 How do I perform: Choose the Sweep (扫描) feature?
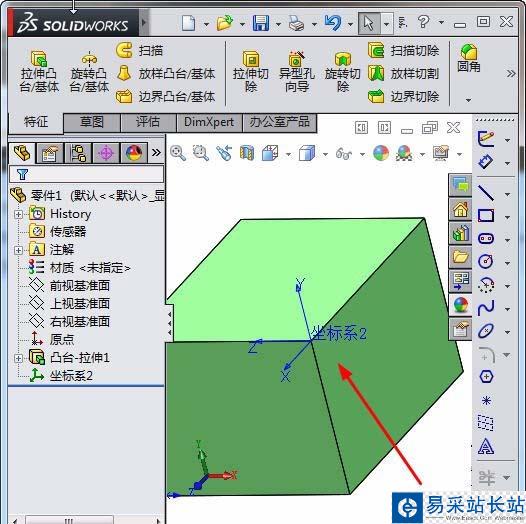coord(140,51)
